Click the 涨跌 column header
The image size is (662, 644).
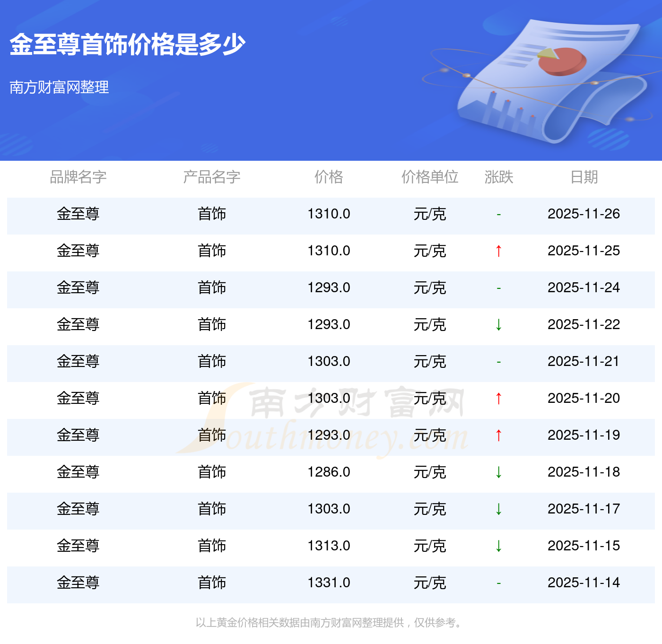[498, 177]
